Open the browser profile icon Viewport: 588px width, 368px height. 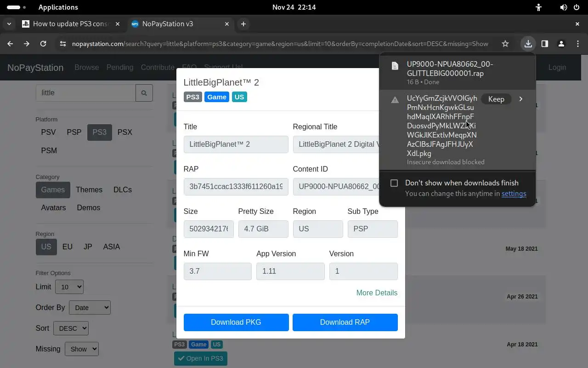[561, 44]
